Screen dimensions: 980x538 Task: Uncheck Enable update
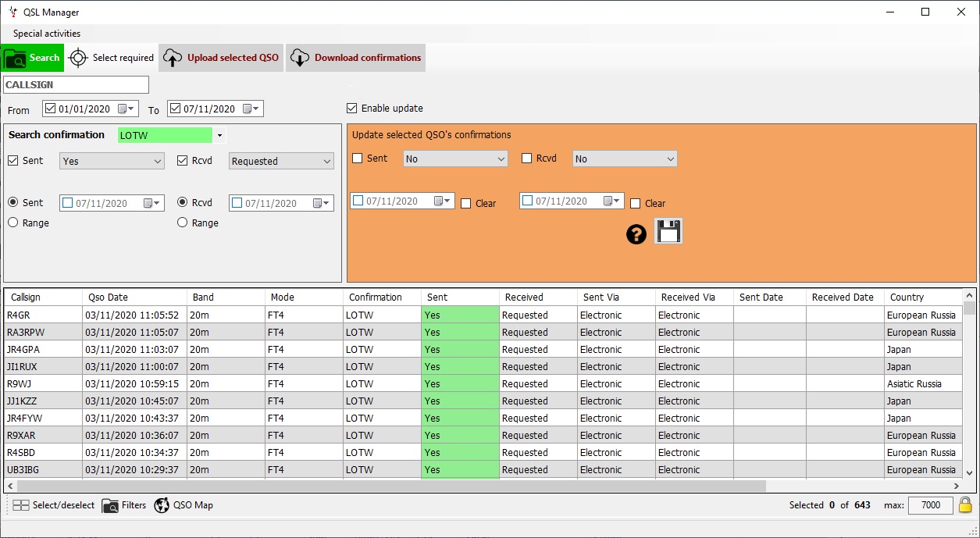tap(351, 108)
